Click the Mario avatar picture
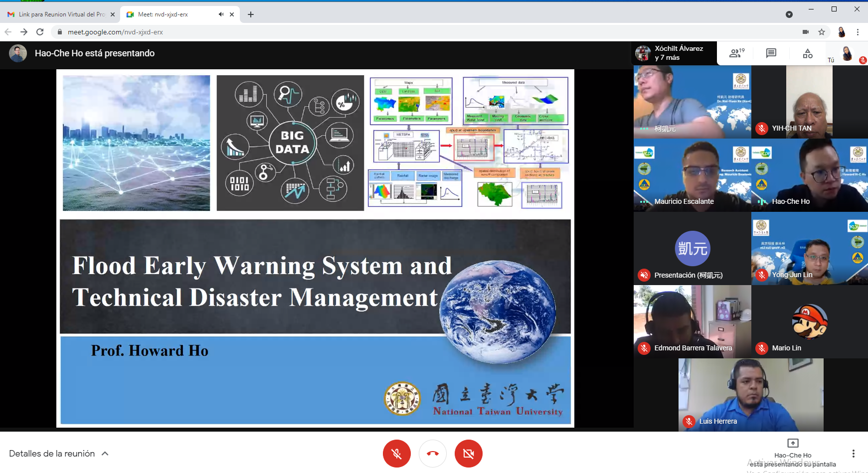868x473 pixels. [810, 321]
